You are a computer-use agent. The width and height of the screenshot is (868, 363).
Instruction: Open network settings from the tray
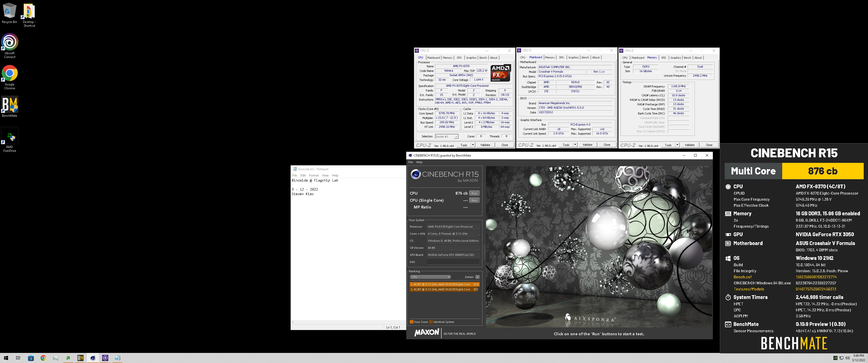click(841, 358)
